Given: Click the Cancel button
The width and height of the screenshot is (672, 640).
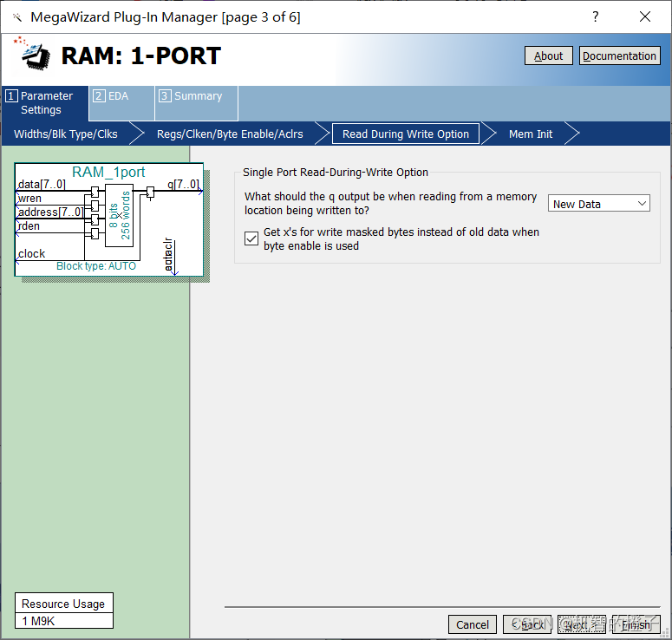Looking at the screenshot, I should coord(473,624).
